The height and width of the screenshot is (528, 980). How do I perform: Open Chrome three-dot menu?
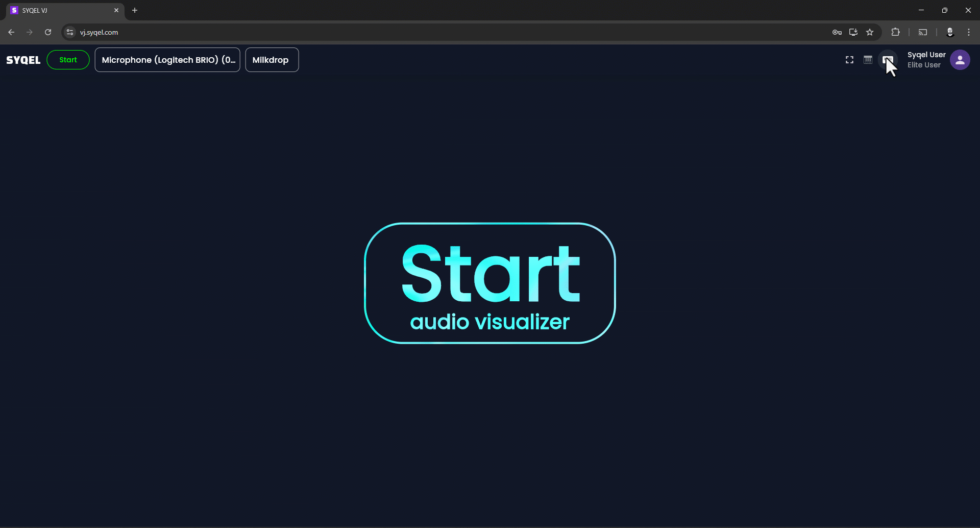[968, 32]
